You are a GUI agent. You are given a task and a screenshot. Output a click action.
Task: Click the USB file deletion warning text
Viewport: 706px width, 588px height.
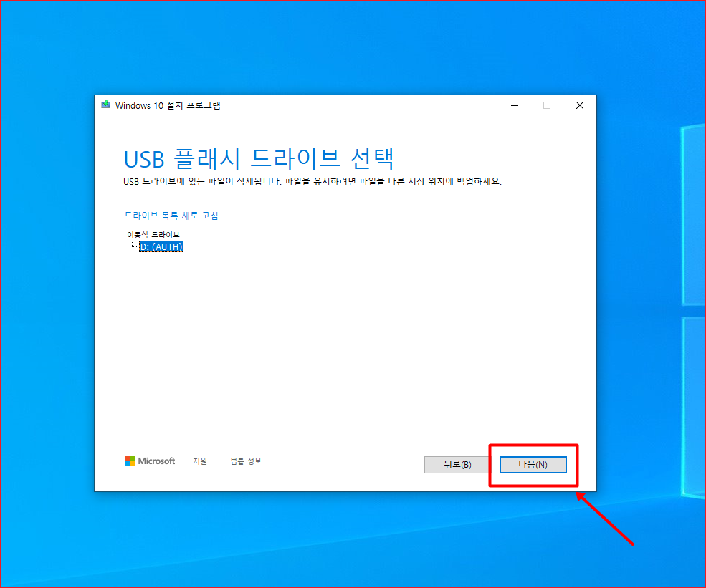point(313,181)
